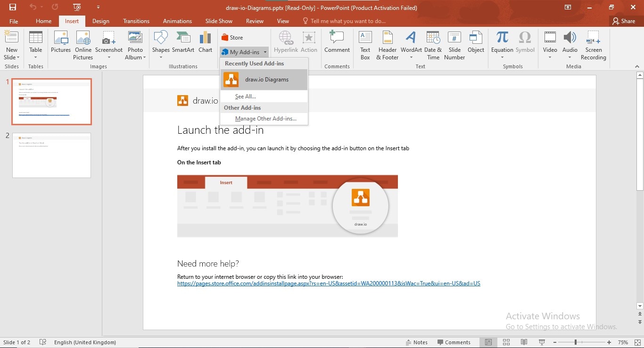Switch to Reading View

524,342
